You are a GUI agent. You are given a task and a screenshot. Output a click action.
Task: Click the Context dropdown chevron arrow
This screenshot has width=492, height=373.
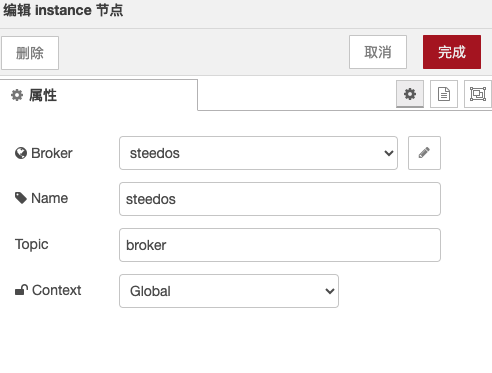click(330, 291)
